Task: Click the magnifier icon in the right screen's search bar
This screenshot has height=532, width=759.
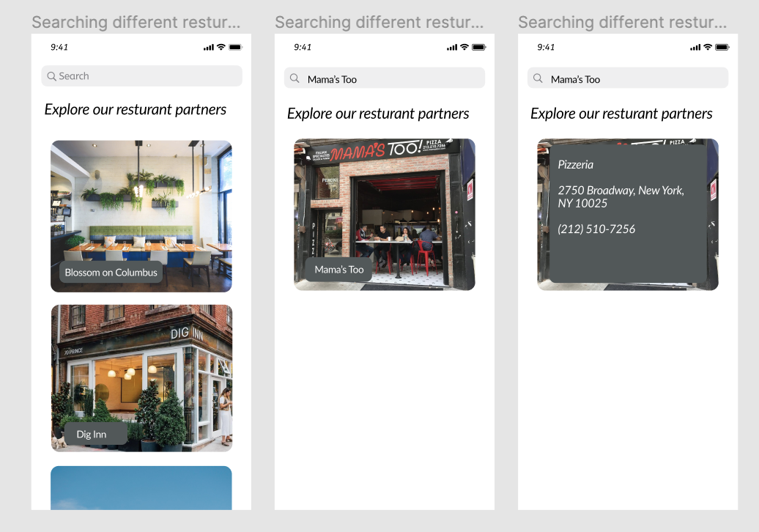Action: point(538,78)
